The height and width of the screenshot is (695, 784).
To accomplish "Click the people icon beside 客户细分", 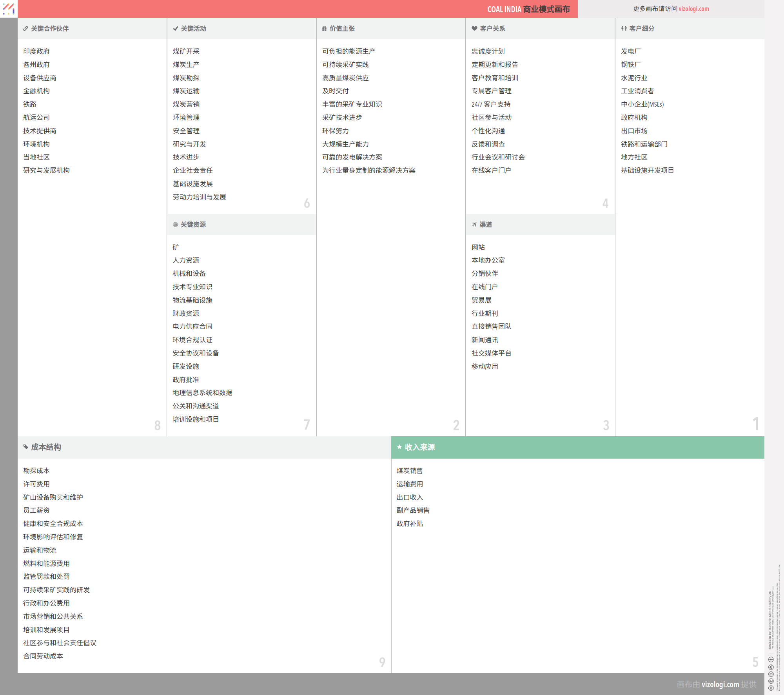I will 624,29.
